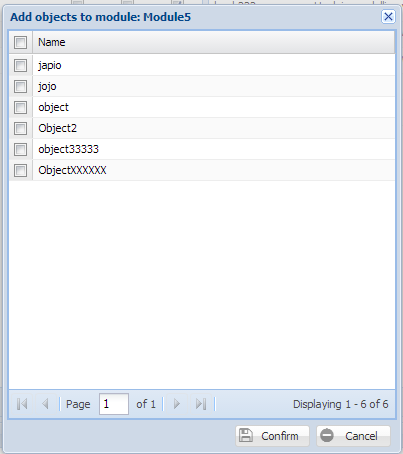Enable the Object2 checkbox
The image size is (403, 454).
(20, 128)
